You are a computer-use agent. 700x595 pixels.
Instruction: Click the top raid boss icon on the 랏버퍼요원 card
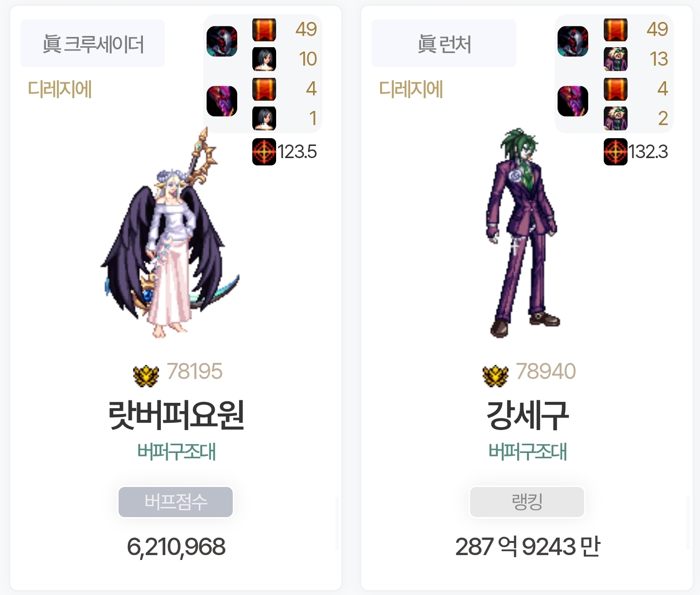click(x=222, y=41)
